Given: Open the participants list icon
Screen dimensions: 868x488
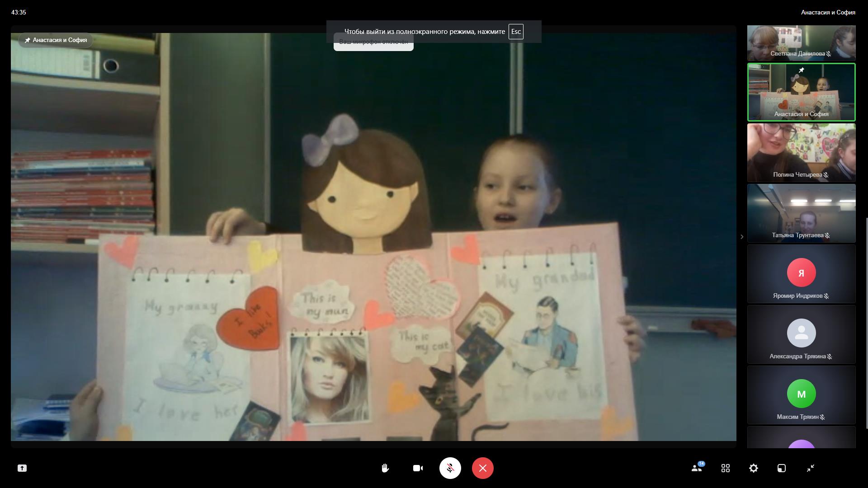Looking at the screenshot, I should tap(697, 468).
